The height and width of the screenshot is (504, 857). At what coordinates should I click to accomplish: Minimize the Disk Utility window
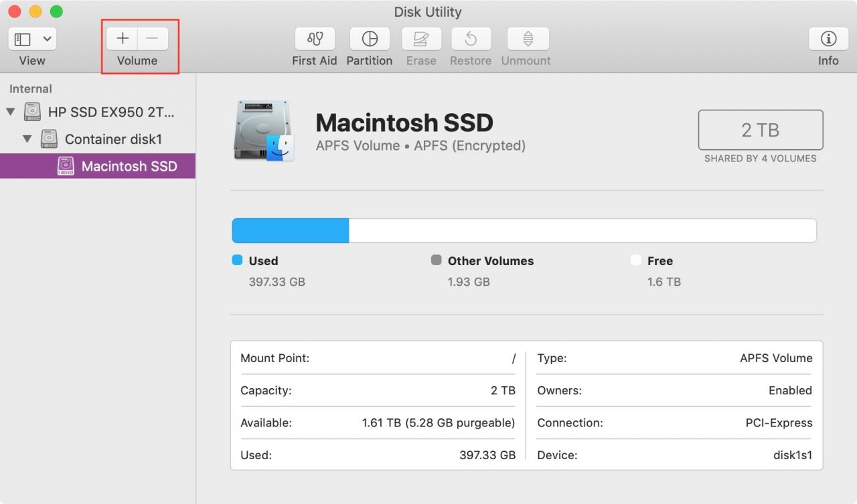35,12
